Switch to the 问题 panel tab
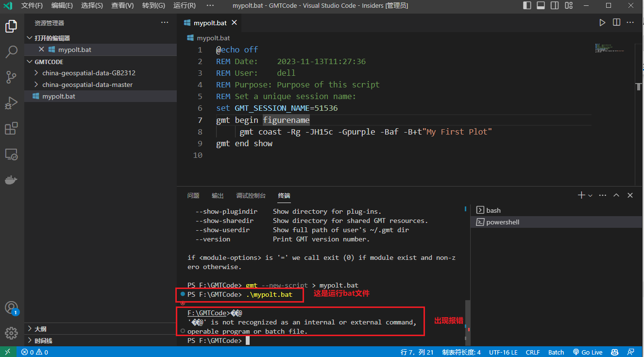Image resolution: width=644 pixels, height=357 pixels. click(193, 196)
